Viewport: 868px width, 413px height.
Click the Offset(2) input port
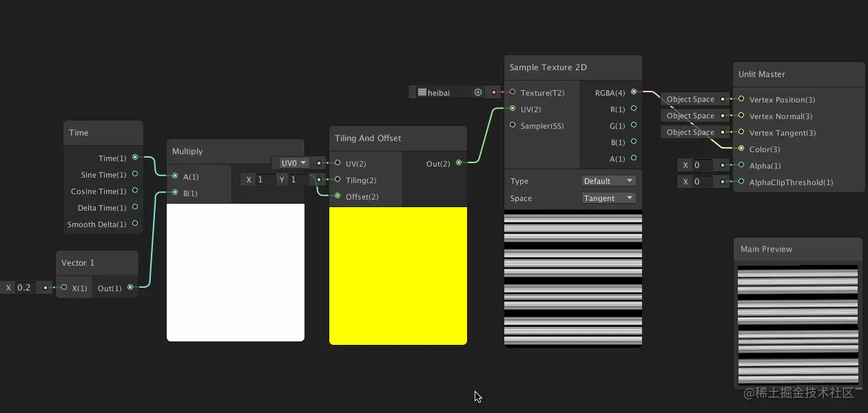[338, 196]
